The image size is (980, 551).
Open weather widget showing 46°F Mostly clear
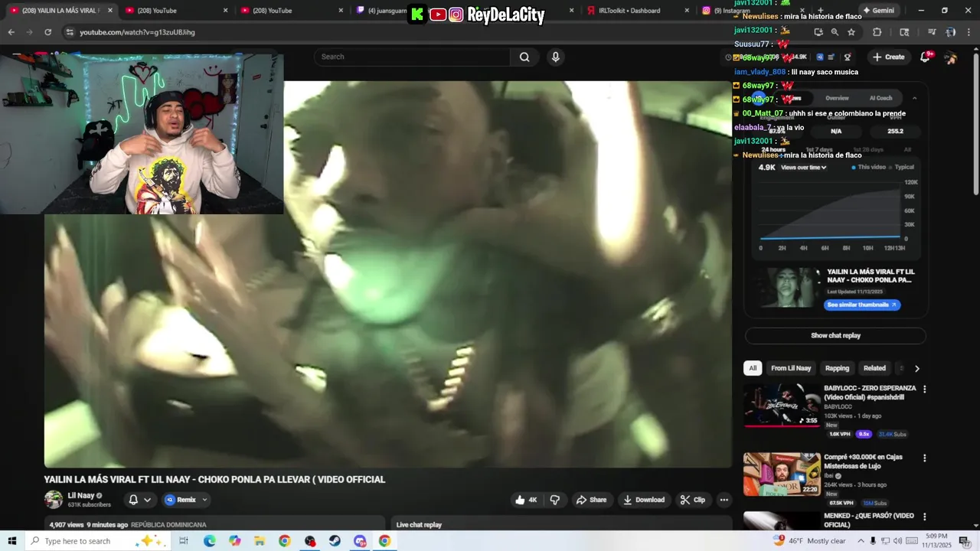(810, 541)
